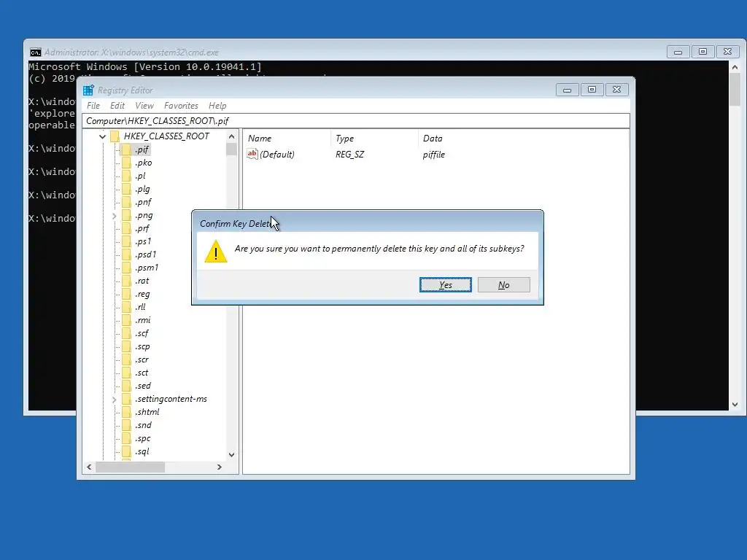
Task: Select the .shtml key label
Action: (x=147, y=413)
